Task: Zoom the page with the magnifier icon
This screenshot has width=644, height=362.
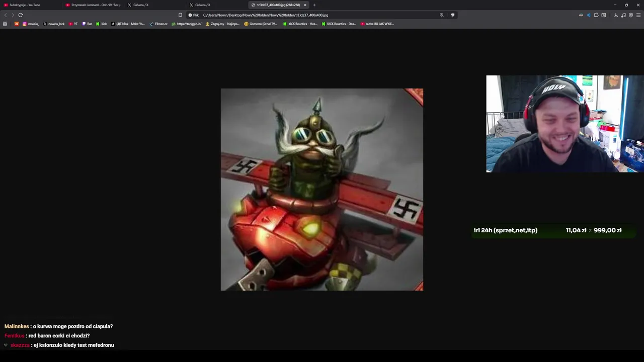Action: pyautogui.click(x=442, y=15)
